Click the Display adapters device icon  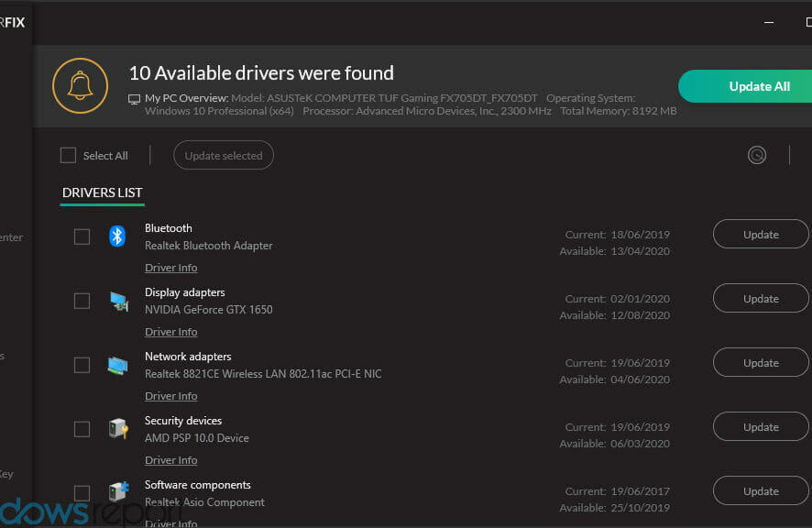(x=118, y=301)
